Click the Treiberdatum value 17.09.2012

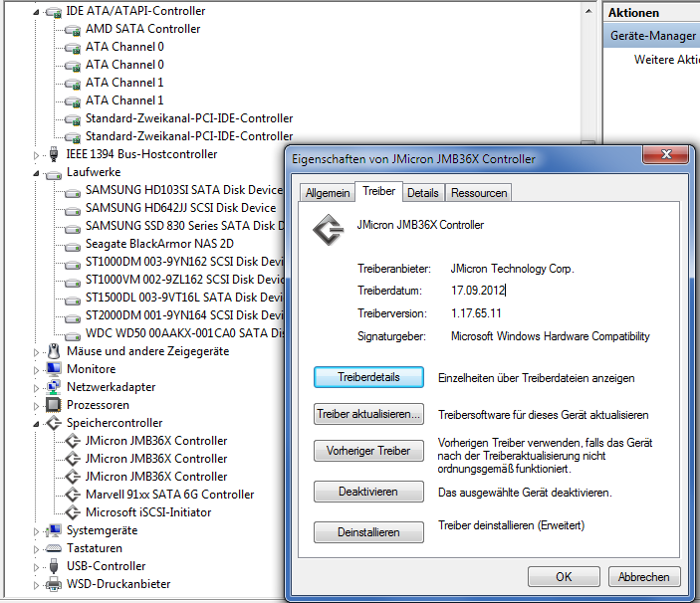point(478,291)
